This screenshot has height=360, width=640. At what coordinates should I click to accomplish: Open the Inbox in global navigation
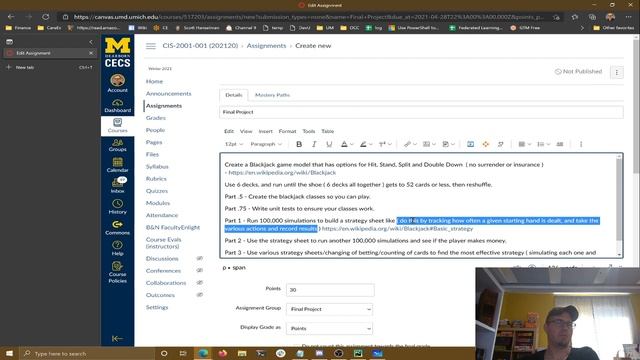pyautogui.click(x=118, y=186)
